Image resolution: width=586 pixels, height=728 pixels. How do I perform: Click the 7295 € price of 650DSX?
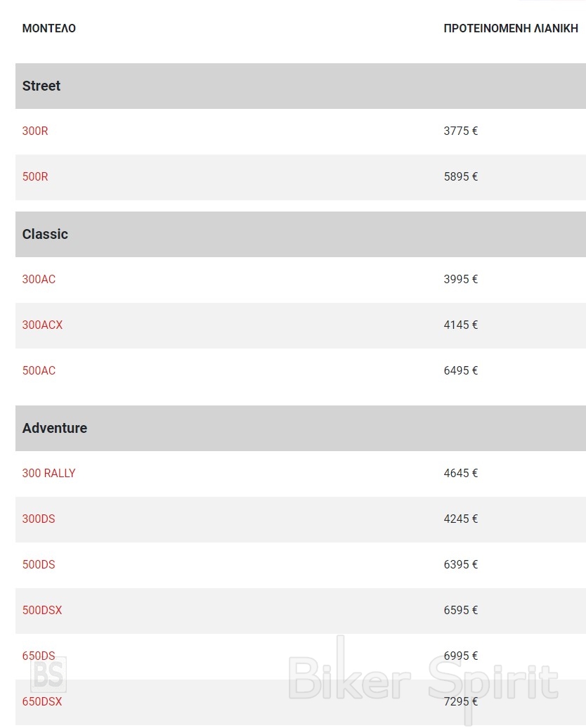click(x=461, y=702)
